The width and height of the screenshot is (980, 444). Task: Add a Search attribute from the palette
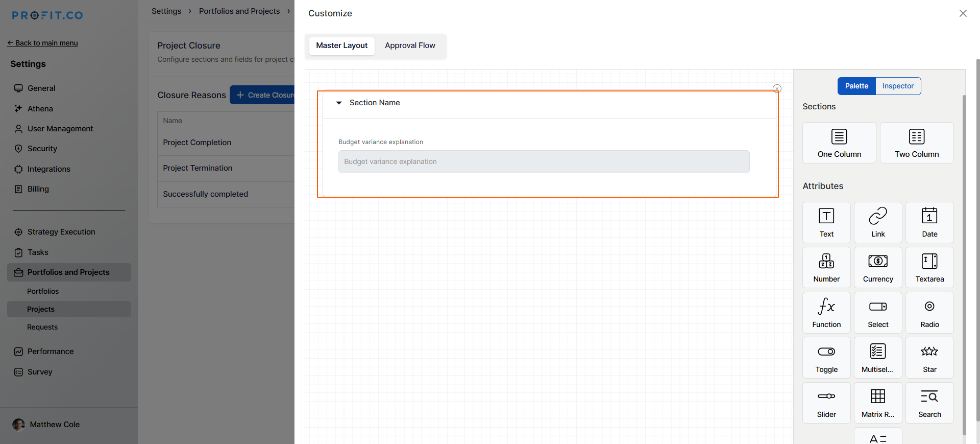tap(929, 403)
